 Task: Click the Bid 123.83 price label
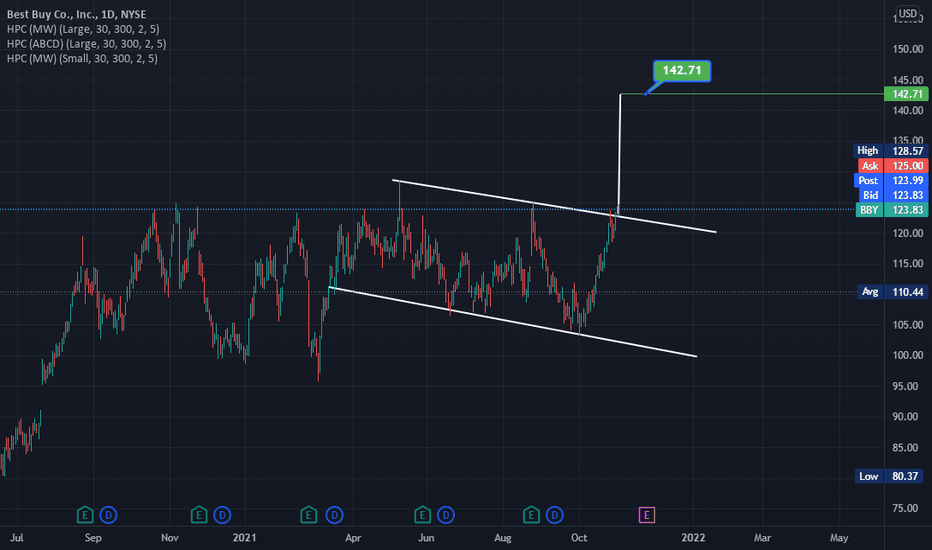coord(893,195)
